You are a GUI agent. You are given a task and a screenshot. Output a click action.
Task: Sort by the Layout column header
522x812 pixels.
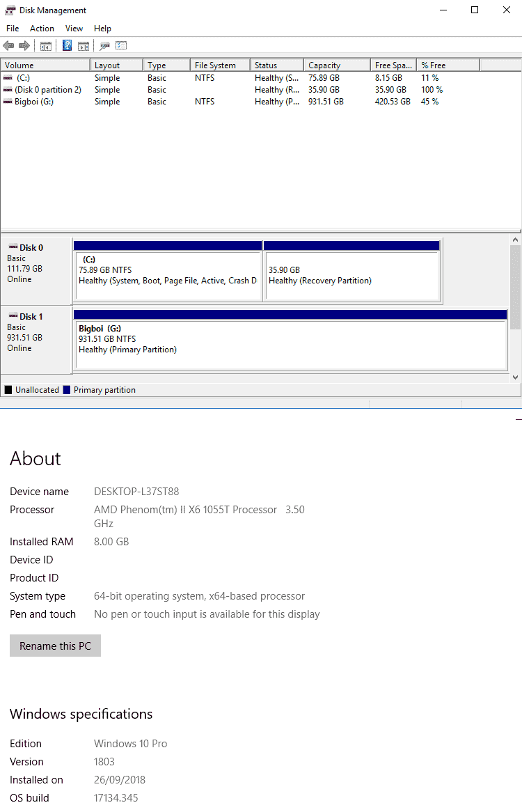click(x=116, y=65)
